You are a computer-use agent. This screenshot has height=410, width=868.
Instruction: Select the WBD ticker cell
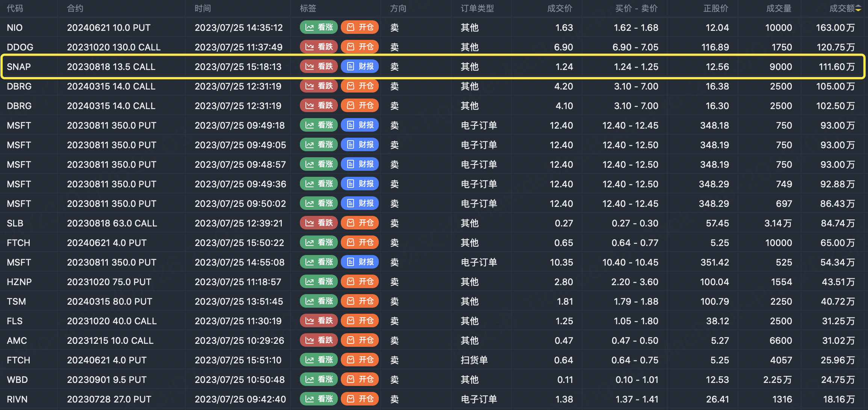pyautogui.click(x=17, y=380)
